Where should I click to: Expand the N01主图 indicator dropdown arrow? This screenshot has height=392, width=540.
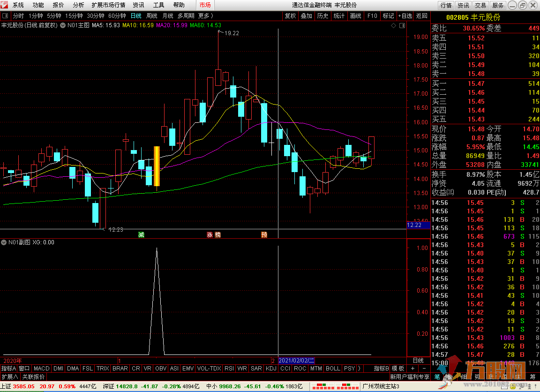(x=63, y=25)
